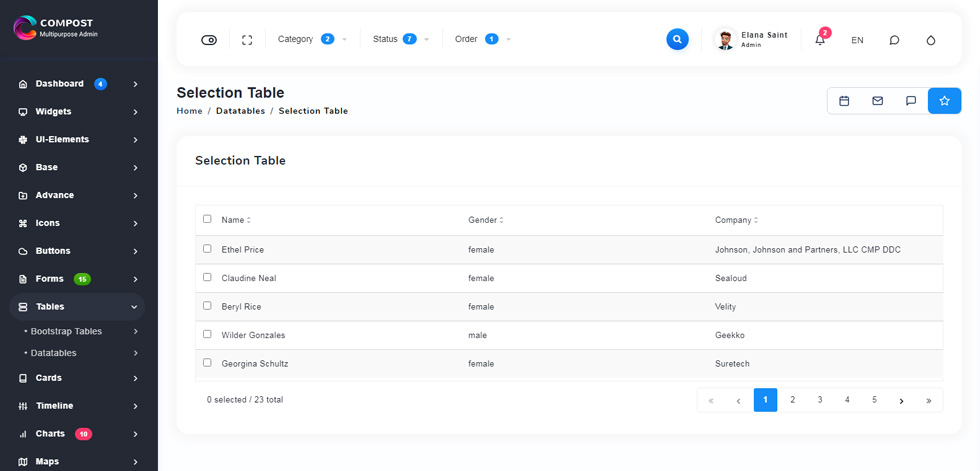Click the Charts bar icon
The width and height of the screenshot is (980, 471).
pos(23,434)
